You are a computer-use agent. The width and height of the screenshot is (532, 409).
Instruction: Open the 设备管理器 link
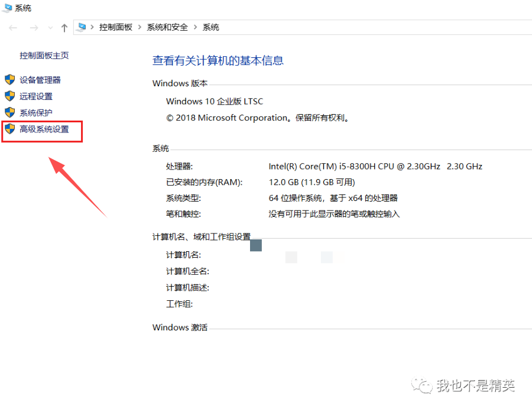(x=40, y=80)
